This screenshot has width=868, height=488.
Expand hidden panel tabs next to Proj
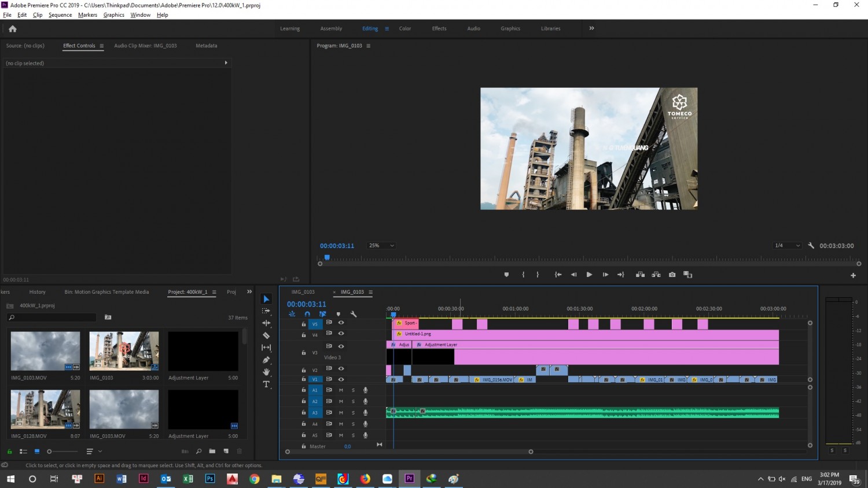click(249, 292)
